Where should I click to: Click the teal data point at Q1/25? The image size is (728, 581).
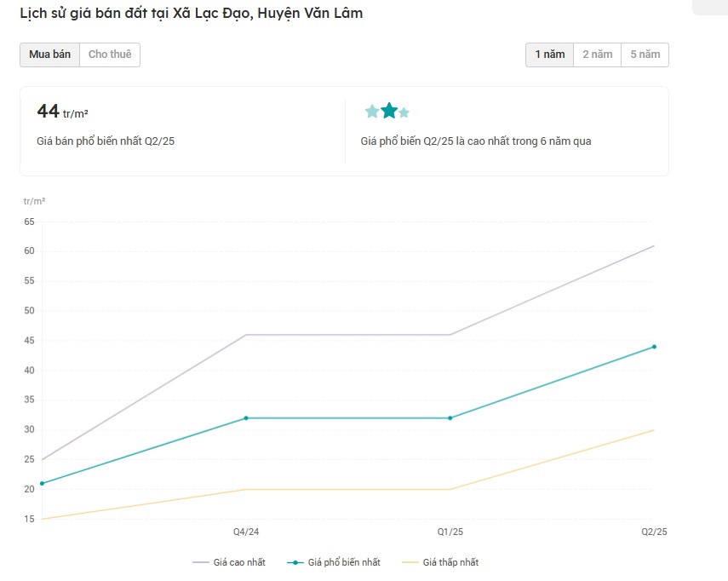450,418
